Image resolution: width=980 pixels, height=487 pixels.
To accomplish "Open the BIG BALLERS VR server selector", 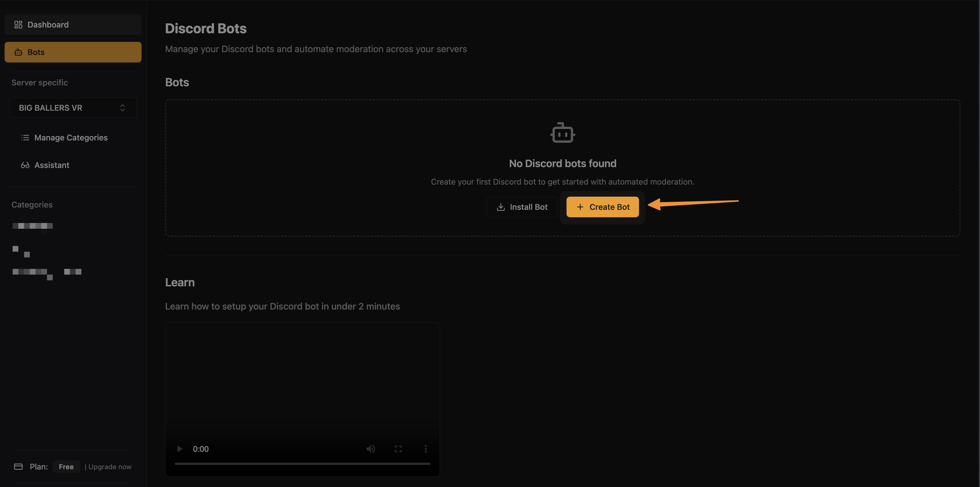I will click(x=73, y=108).
